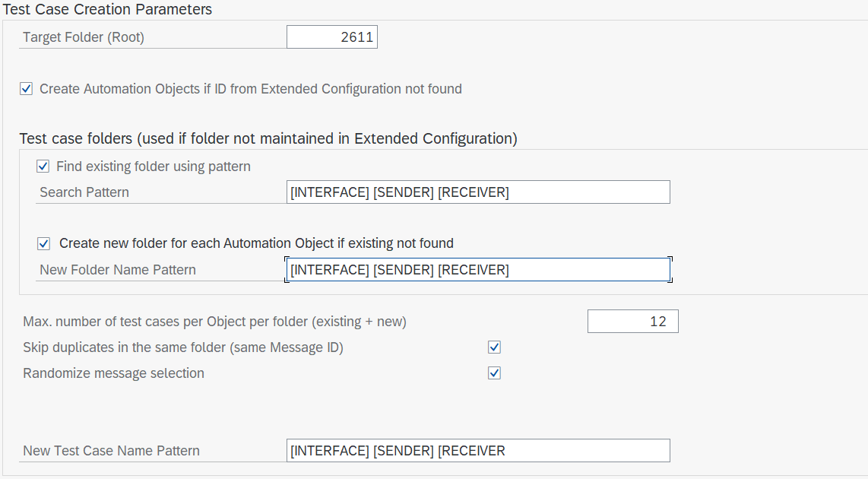Click the New Test Case Name Pattern label

point(112,451)
